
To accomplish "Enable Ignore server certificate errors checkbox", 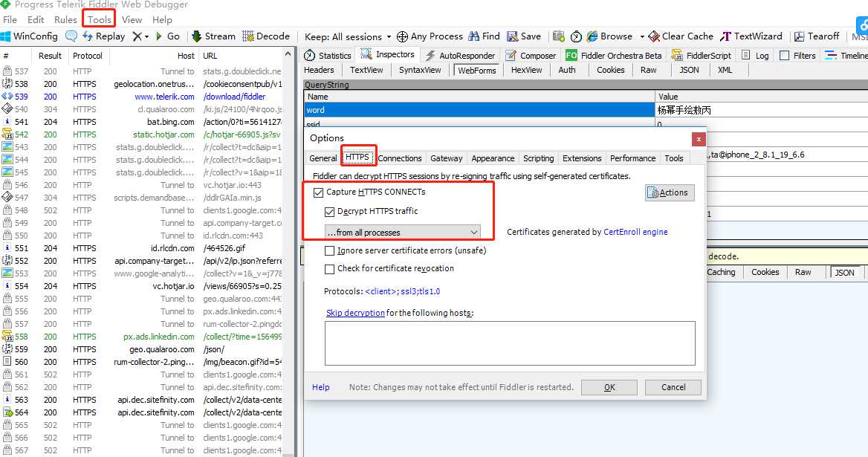I will 329,250.
